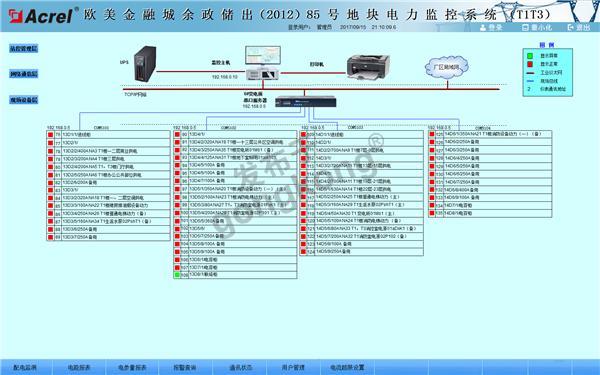
Task: Click the 现场设备层 layer label
Action: (24, 100)
